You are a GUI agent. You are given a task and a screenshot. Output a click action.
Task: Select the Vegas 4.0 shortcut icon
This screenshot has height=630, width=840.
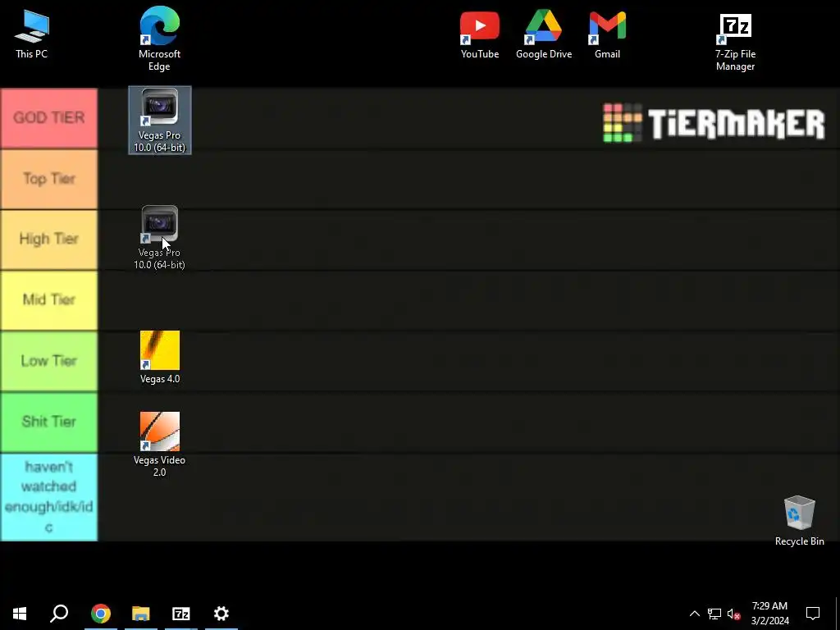tap(160, 358)
